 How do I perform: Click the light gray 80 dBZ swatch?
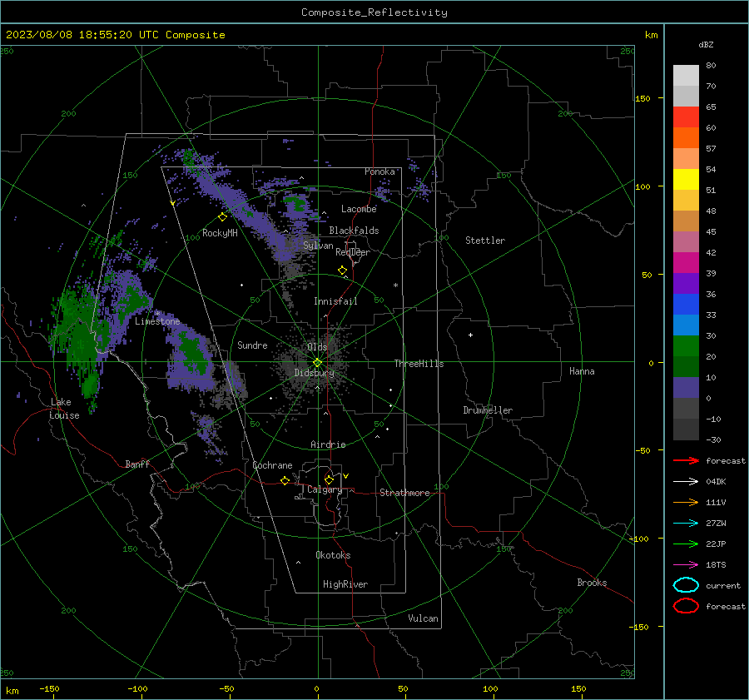pos(686,75)
